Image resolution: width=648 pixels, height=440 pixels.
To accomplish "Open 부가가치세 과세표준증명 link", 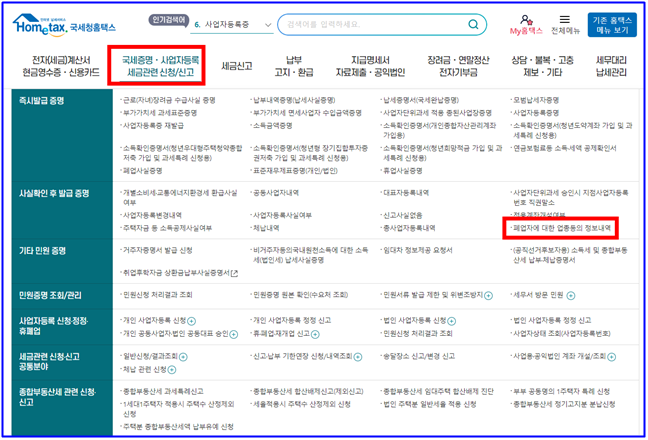I will tap(160, 113).
